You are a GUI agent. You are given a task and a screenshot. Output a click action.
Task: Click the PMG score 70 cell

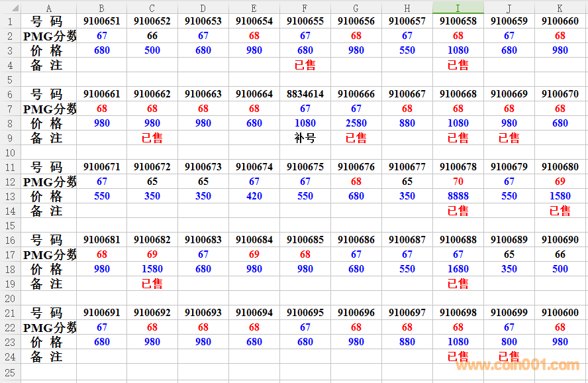(x=458, y=182)
